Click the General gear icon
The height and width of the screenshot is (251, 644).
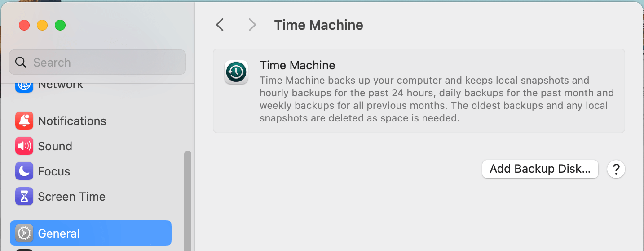click(24, 233)
